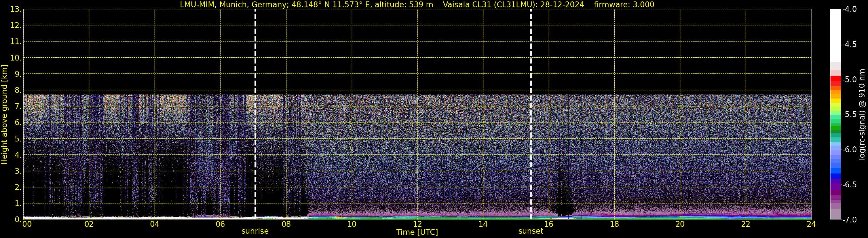The height and width of the screenshot is (238, 868).
Task: Click the '-6.0' colorbar label
Action: click(850, 149)
